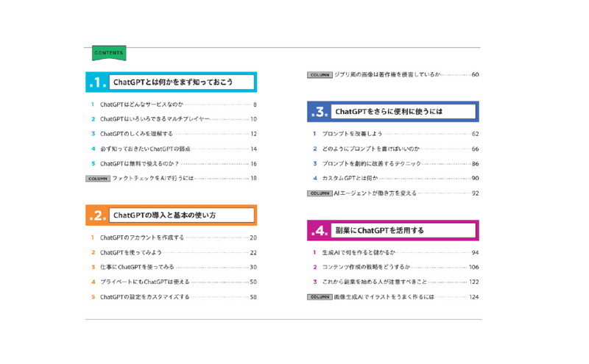Open chapter heading ChatGPTとは何かをまず知っておこう
Screen dimensions: 589x364
(x=172, y=82)
